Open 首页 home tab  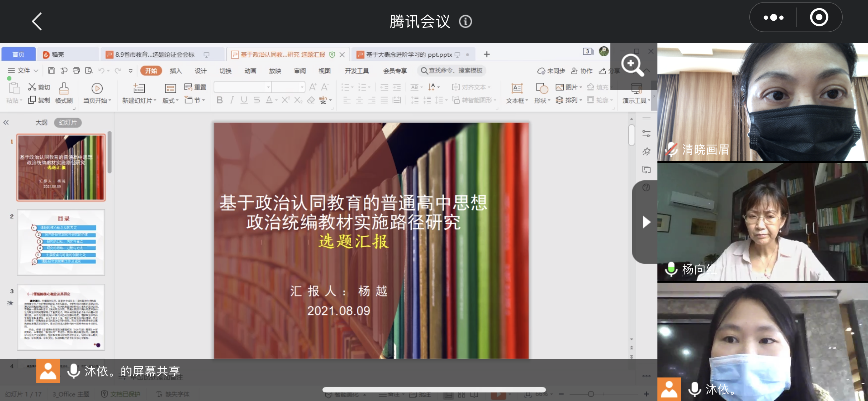point(19,54)
